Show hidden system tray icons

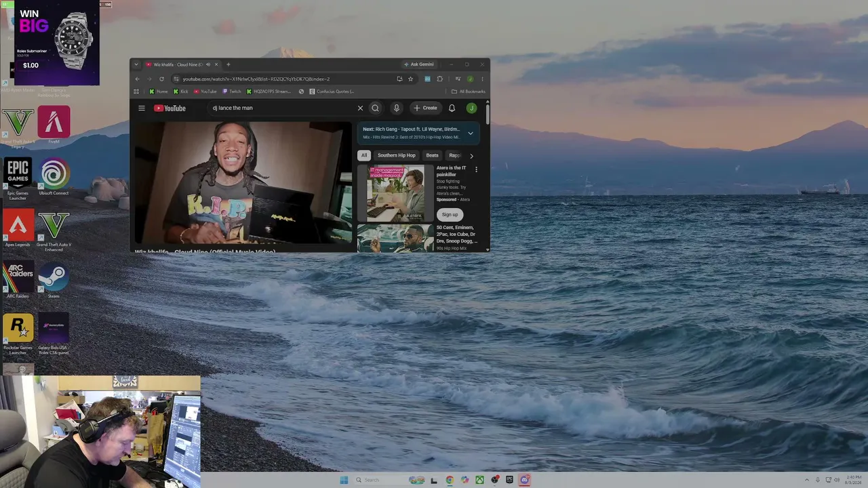coord(806,480)
